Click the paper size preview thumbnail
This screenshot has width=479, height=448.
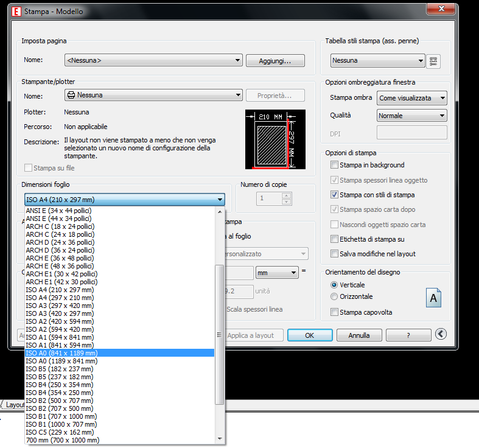pyautogui.click(x=270, y=139)
